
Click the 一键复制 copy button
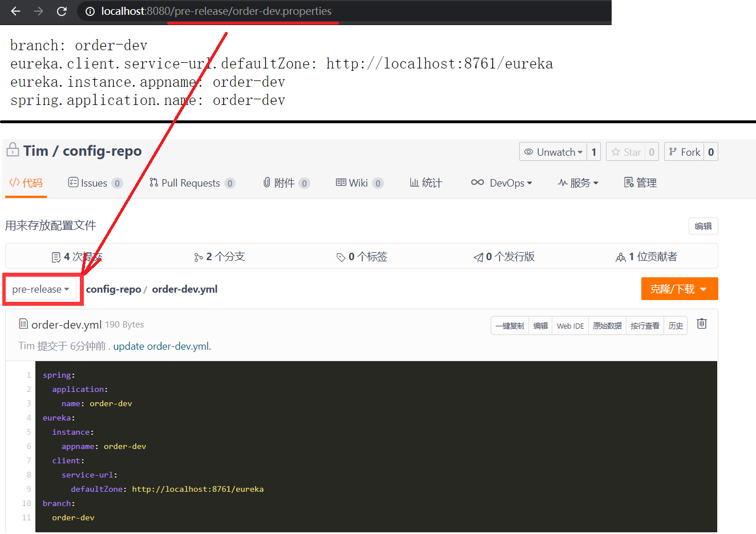(x=510, y=326)
